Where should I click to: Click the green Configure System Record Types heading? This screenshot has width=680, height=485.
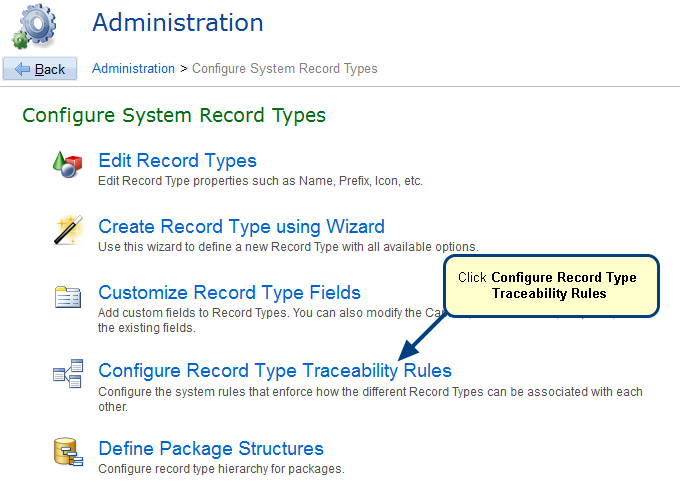pyautogui.click(x=174, y=116)
